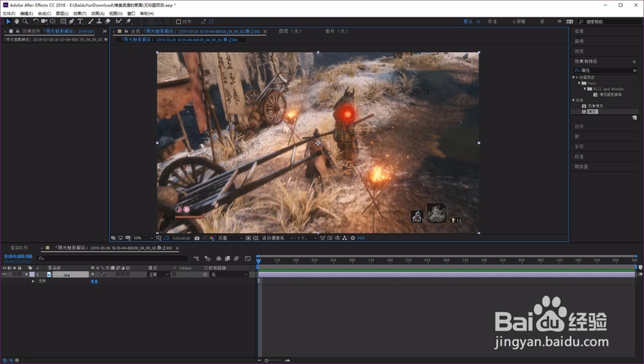Select the Zoom magnifier tool
Screen dimensions: 644x364
(25, 21)
